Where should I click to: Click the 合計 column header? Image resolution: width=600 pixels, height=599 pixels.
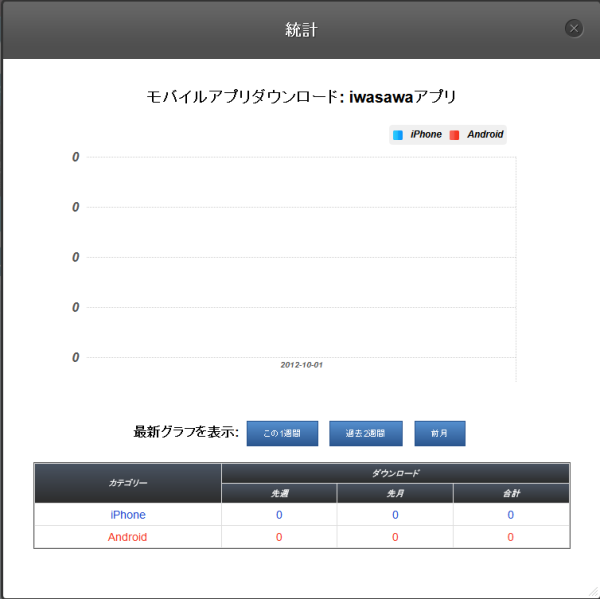(511, 493)
